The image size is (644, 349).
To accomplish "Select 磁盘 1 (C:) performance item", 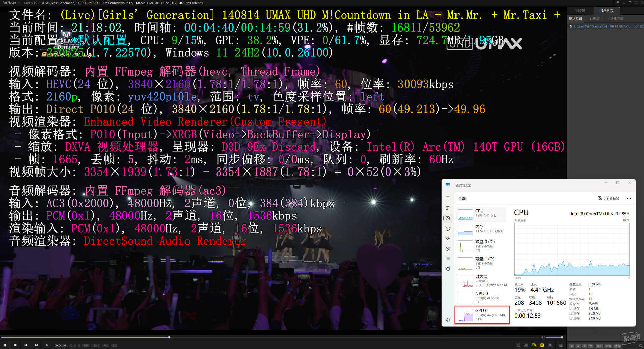I will pyautogui.click(x=482, y=263).
